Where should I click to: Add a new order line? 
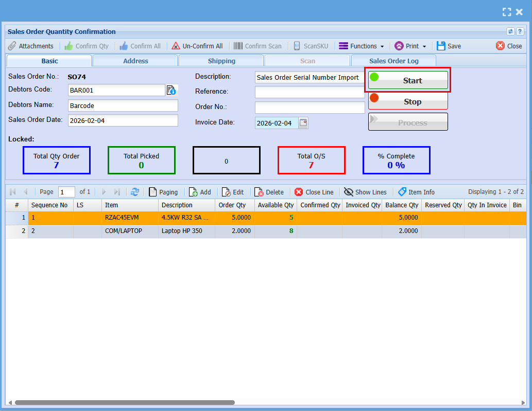coord(194,192)
